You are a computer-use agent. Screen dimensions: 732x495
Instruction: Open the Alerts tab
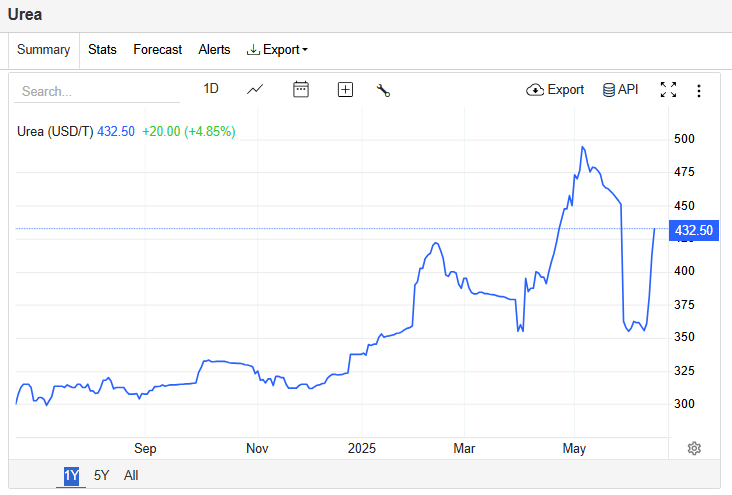tap(214, 50)
